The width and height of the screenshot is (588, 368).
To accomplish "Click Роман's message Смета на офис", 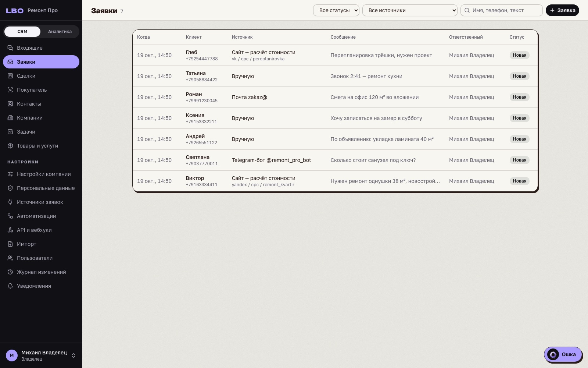I will click(374, 97).
